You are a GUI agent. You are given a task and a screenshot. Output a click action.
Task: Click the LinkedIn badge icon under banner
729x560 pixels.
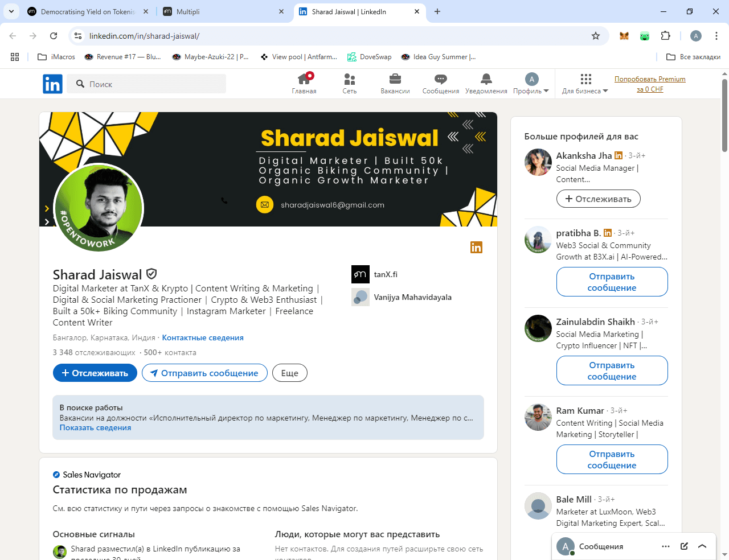click(476, 247)
